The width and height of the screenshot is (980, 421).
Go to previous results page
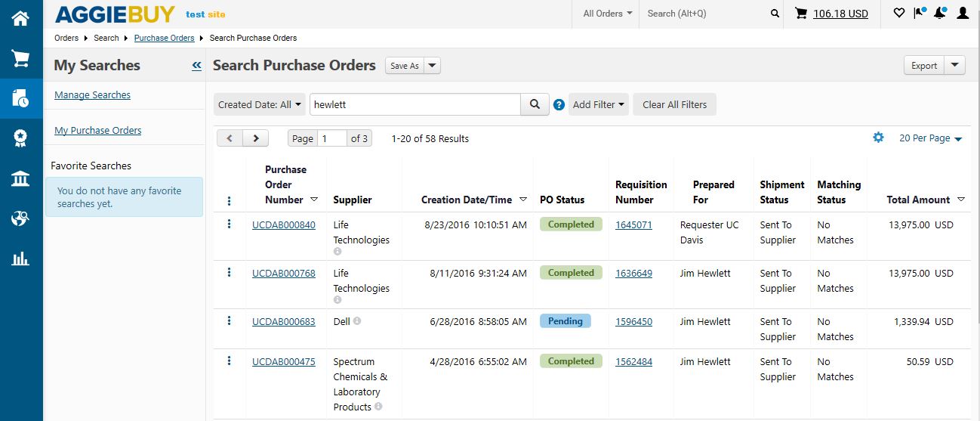pos(230,138)
